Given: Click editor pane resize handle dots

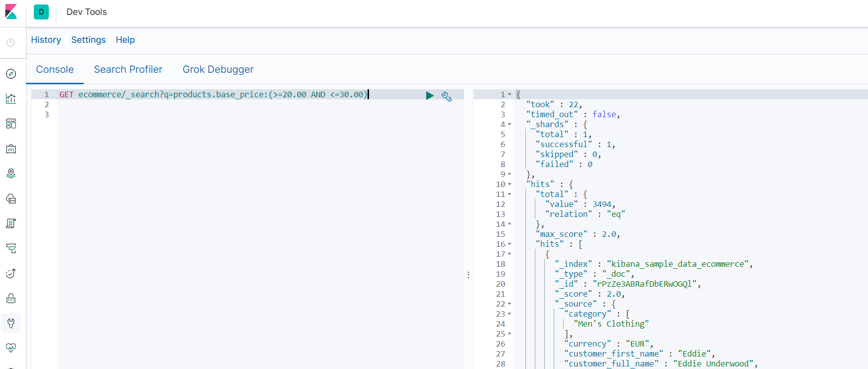Looking at the screenshot, I should tap(469, 275).
